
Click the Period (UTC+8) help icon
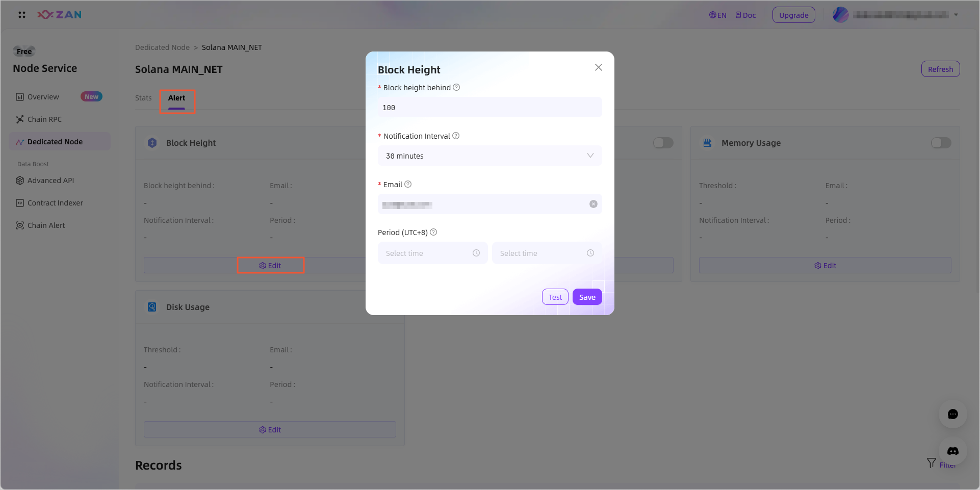pos(433,232)
